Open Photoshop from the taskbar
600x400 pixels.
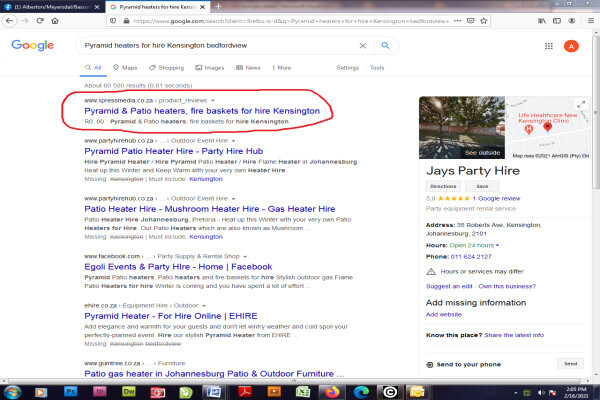[70, 392]
